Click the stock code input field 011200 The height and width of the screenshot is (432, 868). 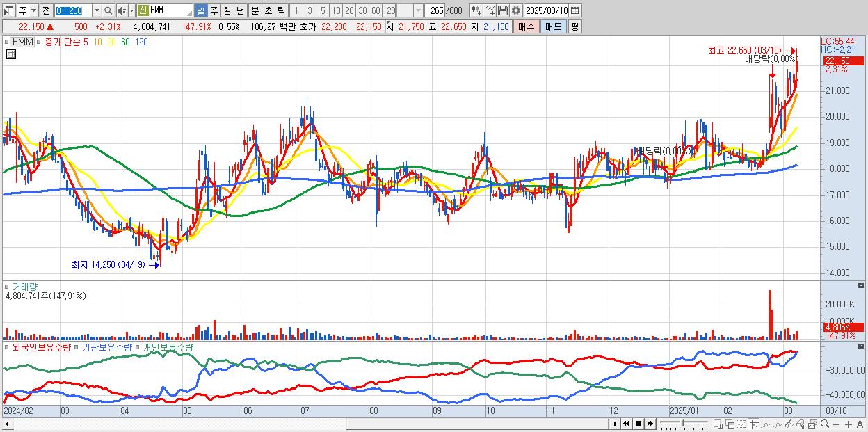point(72,10)
